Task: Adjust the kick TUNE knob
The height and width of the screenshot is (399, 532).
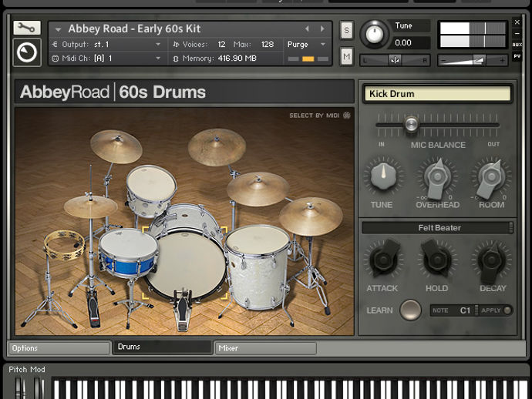Action: click(x=384, y=176)
